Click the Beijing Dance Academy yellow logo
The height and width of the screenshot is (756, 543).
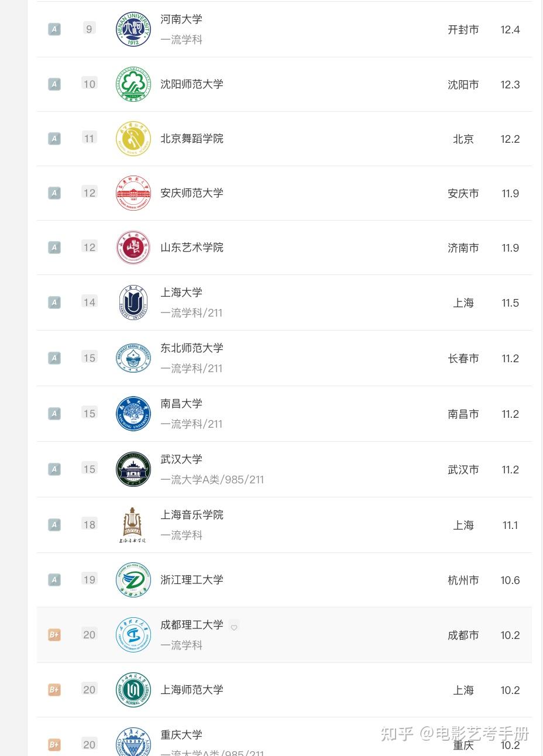click(x=133, y=139)
